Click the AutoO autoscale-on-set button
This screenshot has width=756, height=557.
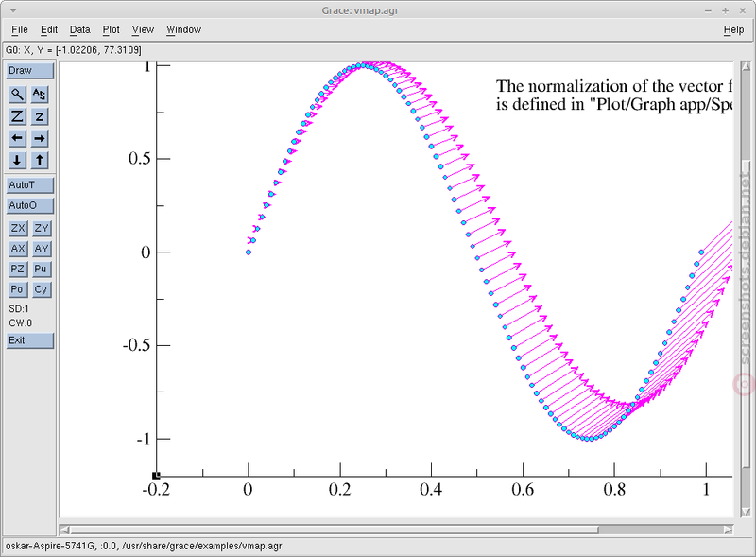(x=30, y=205)
